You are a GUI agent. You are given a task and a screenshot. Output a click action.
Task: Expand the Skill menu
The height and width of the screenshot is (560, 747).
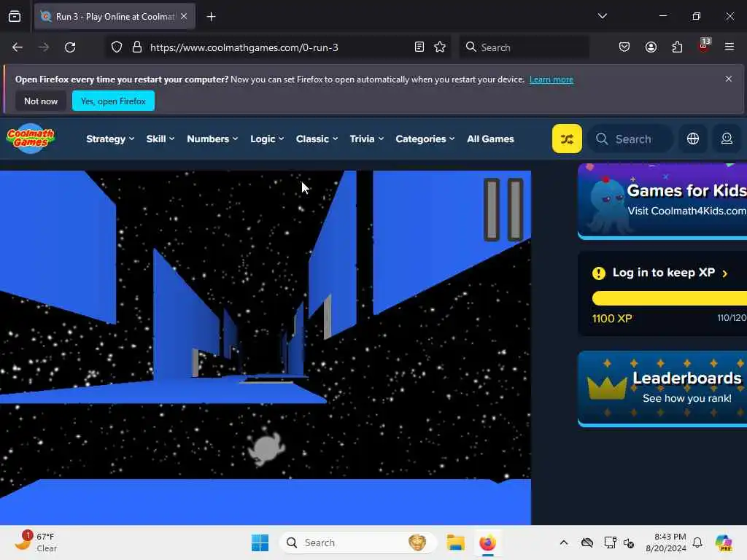pyautogui.click(x=160, y=139)
